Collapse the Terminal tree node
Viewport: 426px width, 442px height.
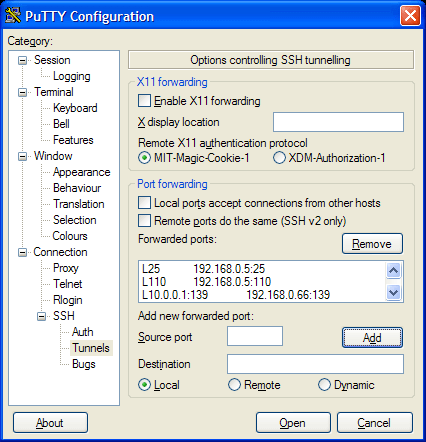(x=22, y=92)
